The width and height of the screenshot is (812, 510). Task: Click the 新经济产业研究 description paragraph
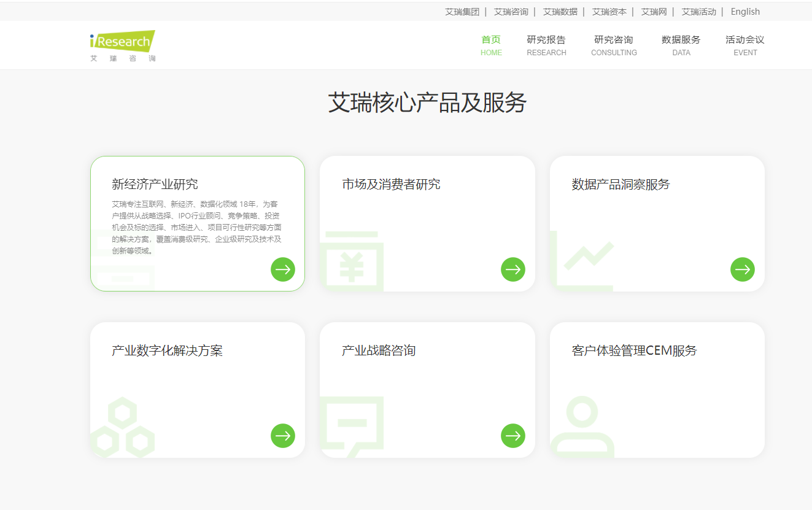196,227
